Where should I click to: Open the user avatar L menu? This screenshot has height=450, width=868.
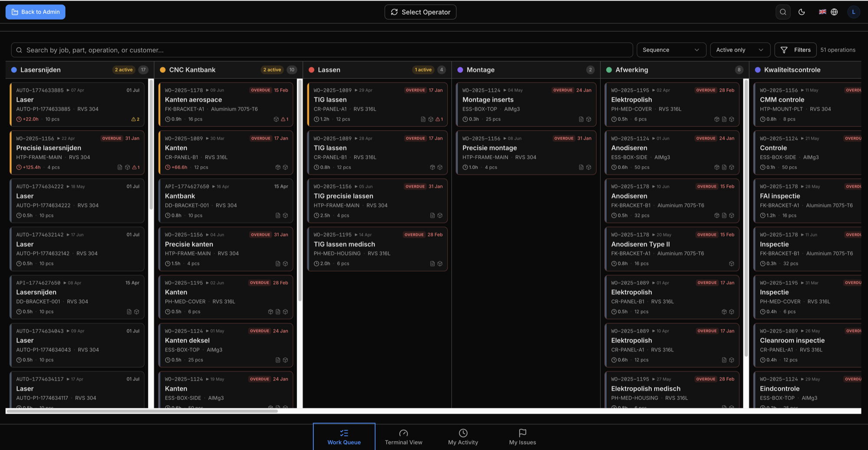point(853,12)
